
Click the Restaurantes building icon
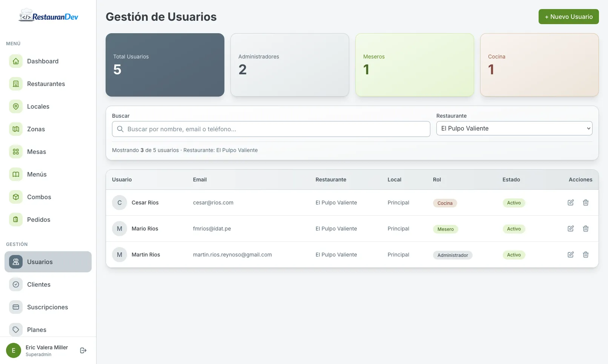pos(16,84)
